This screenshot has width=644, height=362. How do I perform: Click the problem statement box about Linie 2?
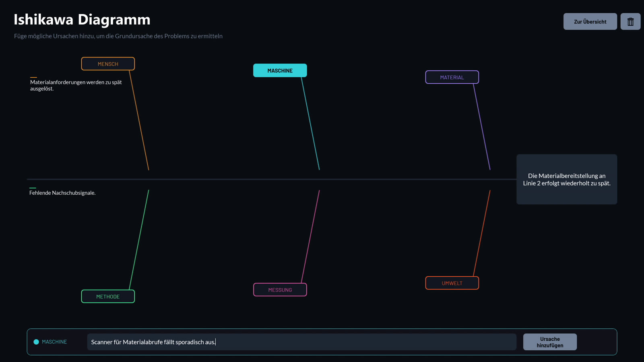(567, 179)
